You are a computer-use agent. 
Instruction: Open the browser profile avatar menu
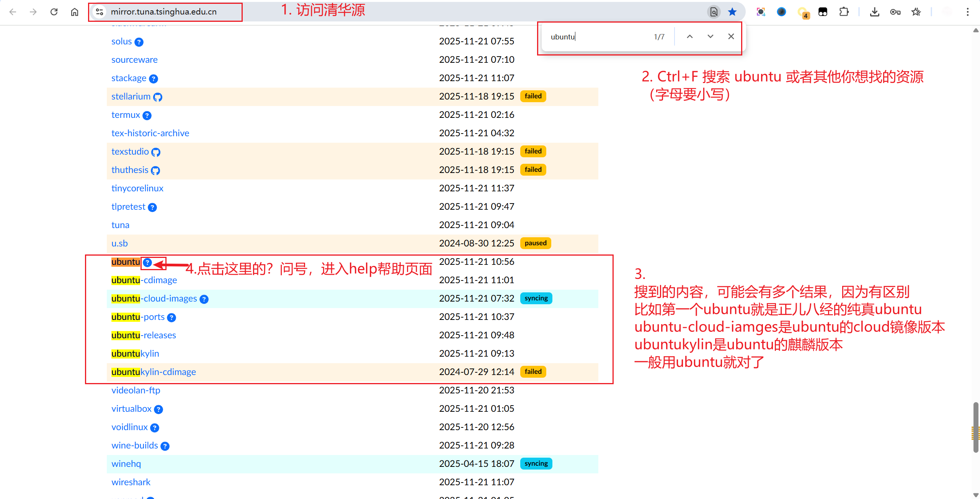(781, 12)
